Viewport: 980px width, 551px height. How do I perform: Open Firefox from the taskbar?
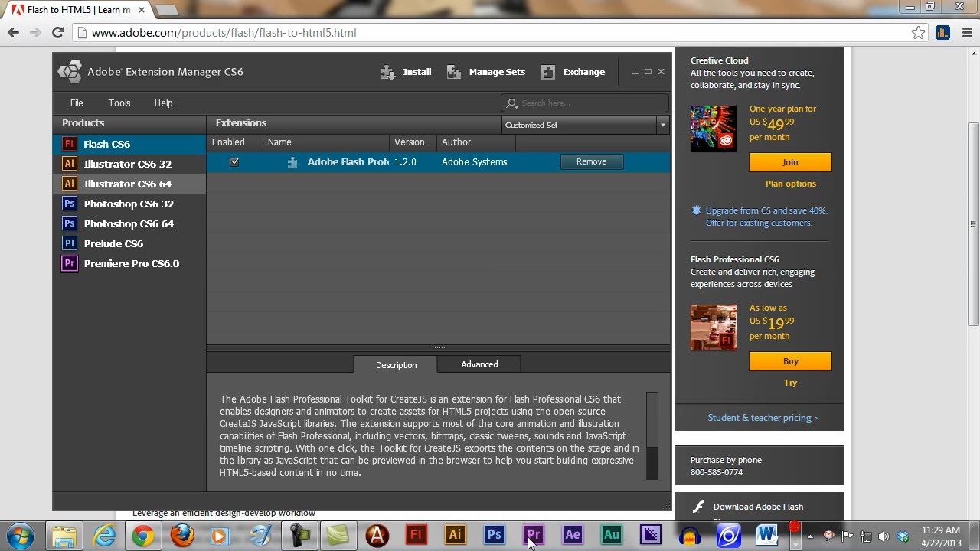click(181, 535)
